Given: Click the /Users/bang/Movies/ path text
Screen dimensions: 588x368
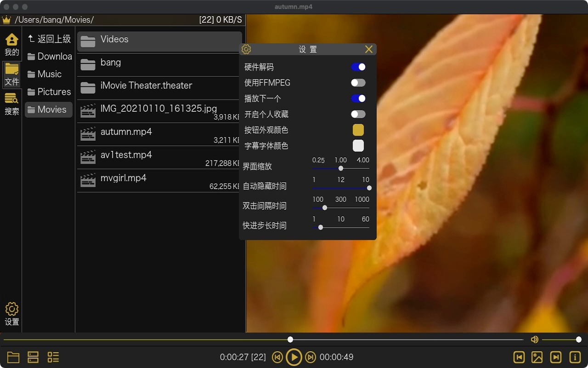Looking at the screenshot, I should pos(54,20).
